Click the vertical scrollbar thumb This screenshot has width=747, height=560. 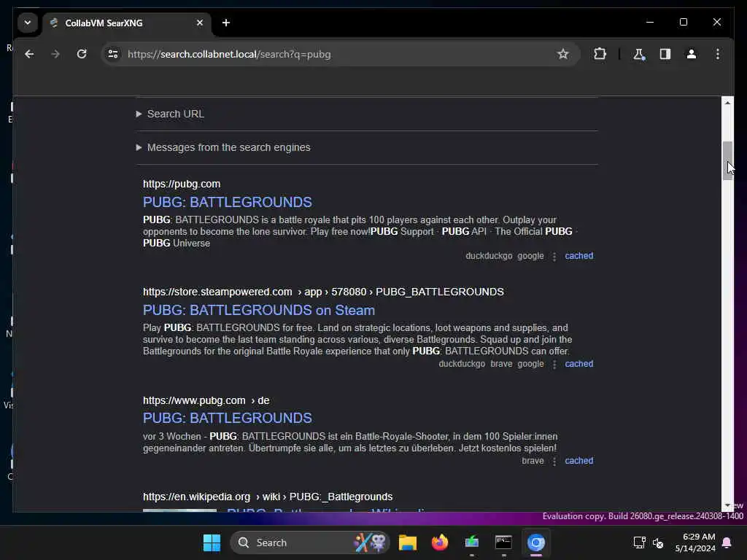point(727,160)
